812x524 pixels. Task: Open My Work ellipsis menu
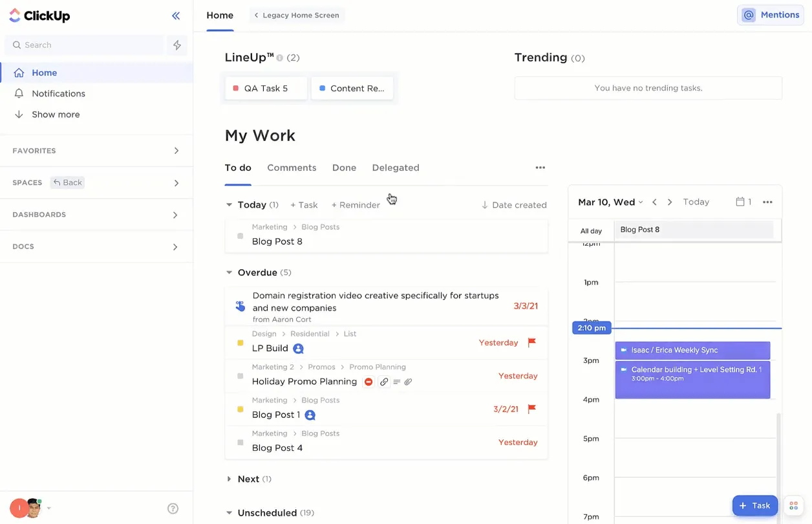540,168
